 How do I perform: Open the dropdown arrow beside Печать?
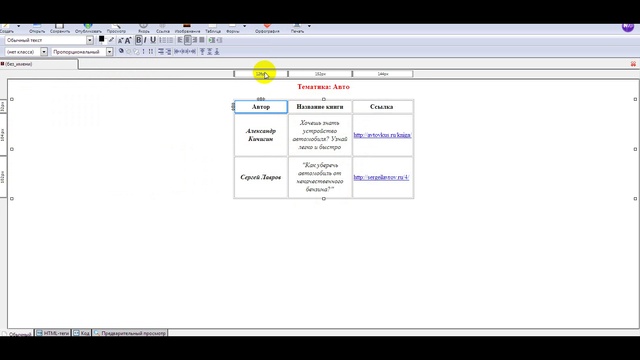coord(309,26)
